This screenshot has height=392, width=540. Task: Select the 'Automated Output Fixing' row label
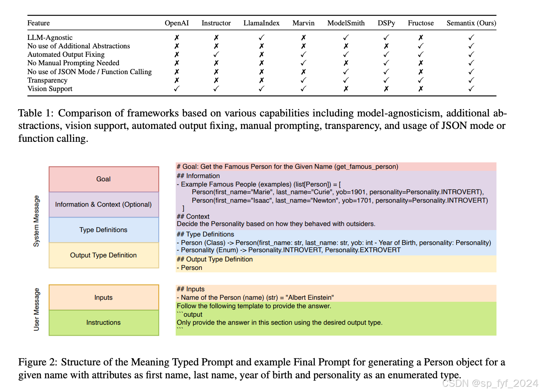(x=66, y=54)
